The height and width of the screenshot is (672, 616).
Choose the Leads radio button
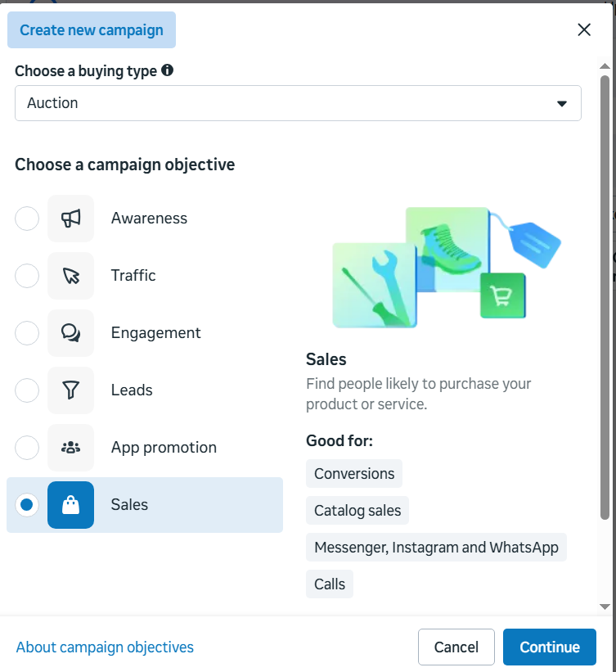(x=27, y=390)
